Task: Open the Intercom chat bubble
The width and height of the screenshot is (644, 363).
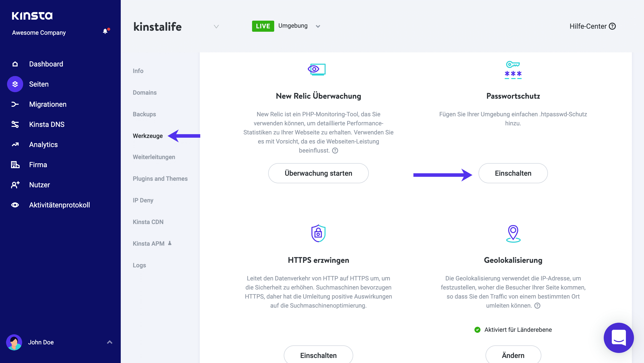Action: [619, 338]
